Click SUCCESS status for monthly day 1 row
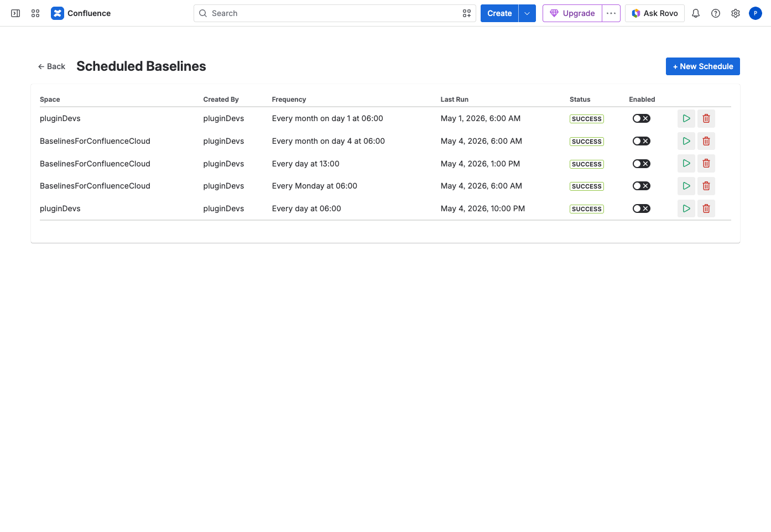Viewport: 771px width, 532px height. coord(587,119)
